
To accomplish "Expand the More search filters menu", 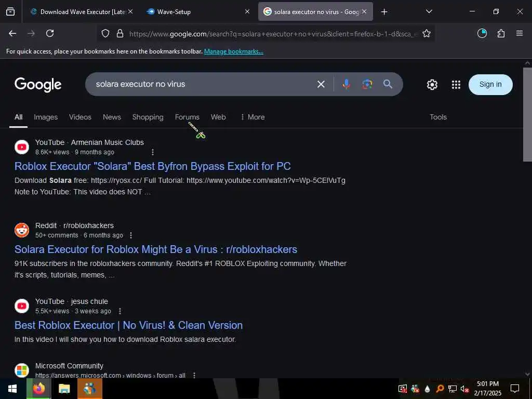I will coord(252,117).
